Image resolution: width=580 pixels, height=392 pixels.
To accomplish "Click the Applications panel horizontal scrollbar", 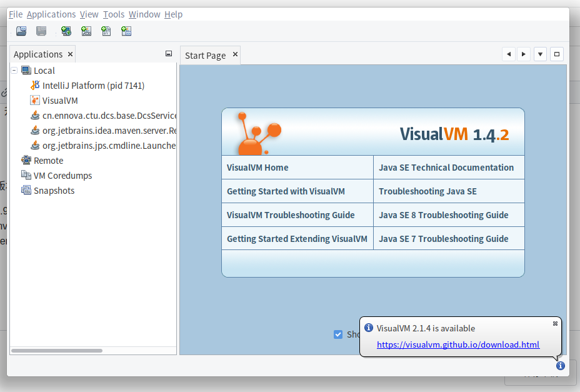I will tap(57, 351).
